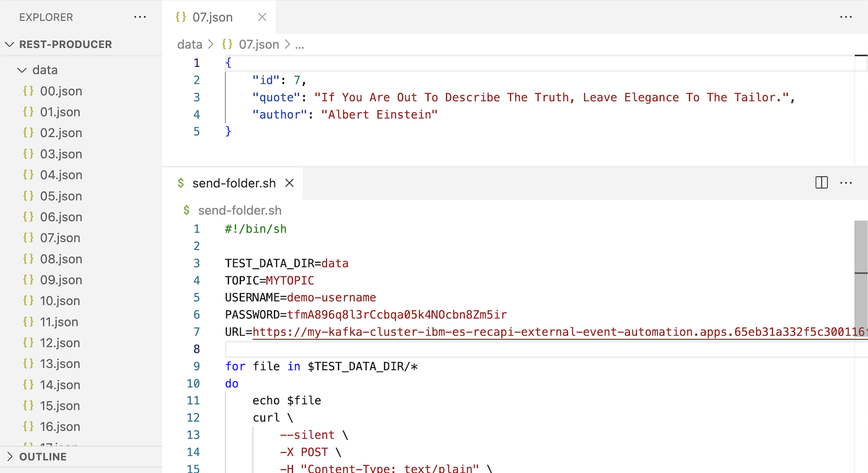Collapse the data folder

(x=22, y=70)
